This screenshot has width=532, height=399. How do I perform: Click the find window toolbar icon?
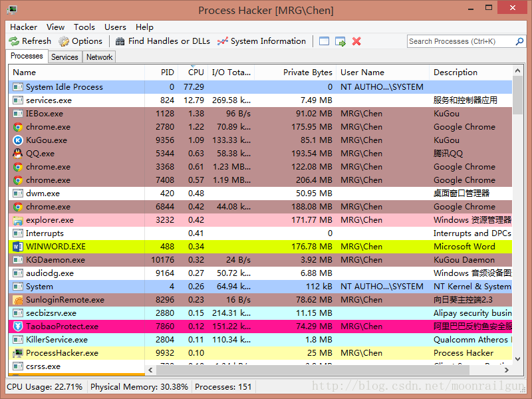tap(324, 41)
